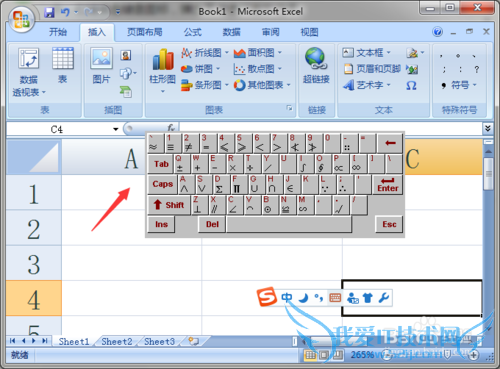Click the Office button logo
Screen dimensions: 500x369
pos(21,19)
